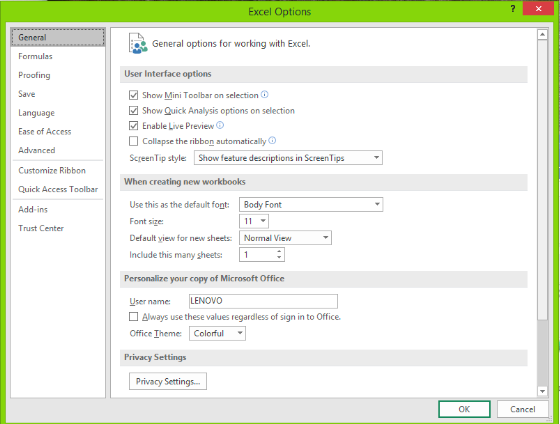Open the Office Theme Colorful dropdown
The height and width of the screenshot is (424, 560).
point(217,333)
